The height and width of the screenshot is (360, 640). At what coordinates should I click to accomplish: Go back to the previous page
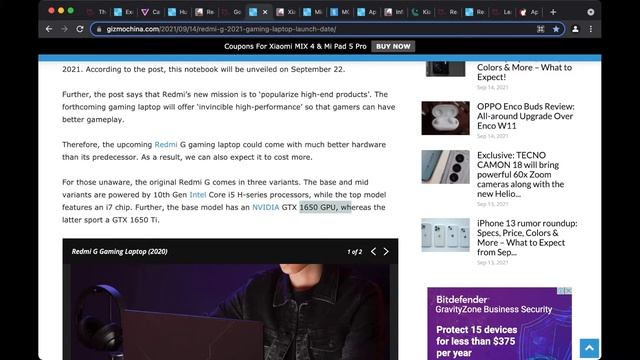(49, 29)
